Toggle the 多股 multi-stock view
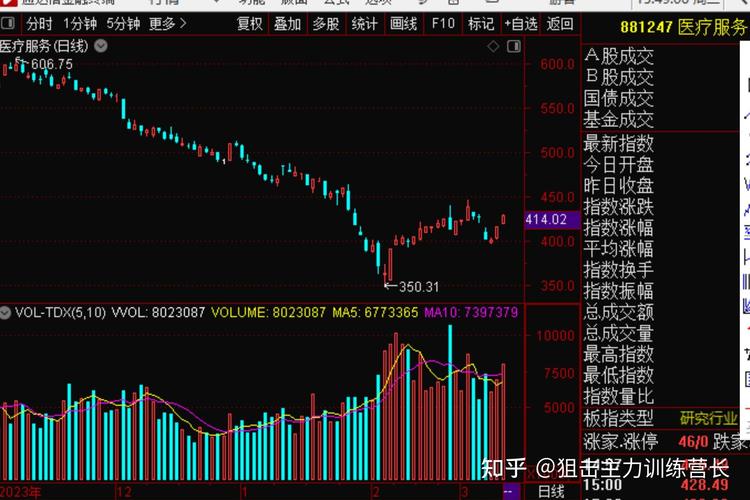Viewport: 750px width, 500px height. (x=326, y=23)
